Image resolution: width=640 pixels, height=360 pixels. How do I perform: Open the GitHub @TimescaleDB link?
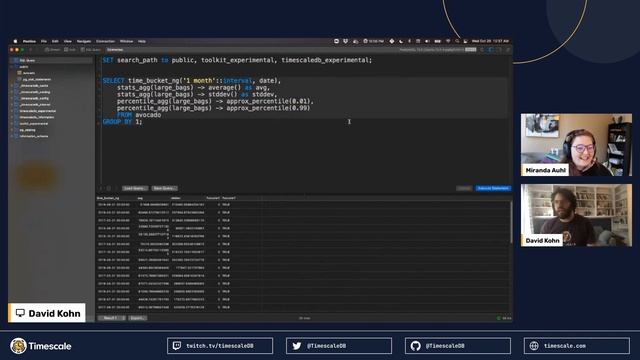(458, 346)
